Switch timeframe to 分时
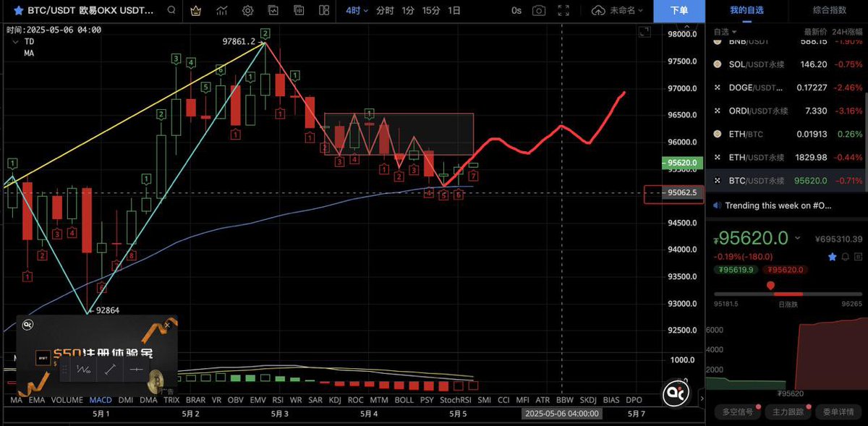This screenshot has width=868, height=426. [x=385, y=11]
